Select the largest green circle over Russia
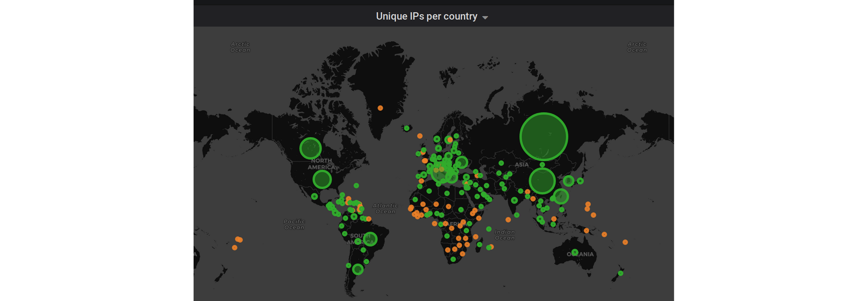Image resolution: width=868 pixels, height=301 pixels. tap(544, 136)
